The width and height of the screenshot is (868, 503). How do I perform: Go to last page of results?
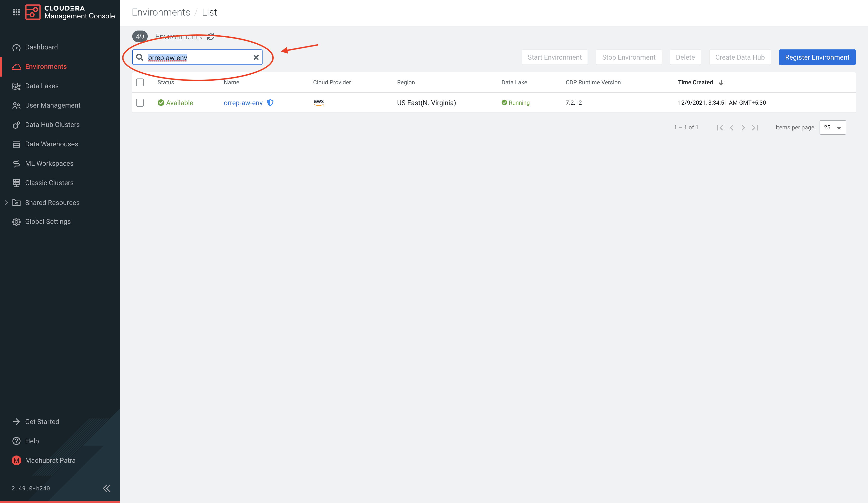pos(755,128)
